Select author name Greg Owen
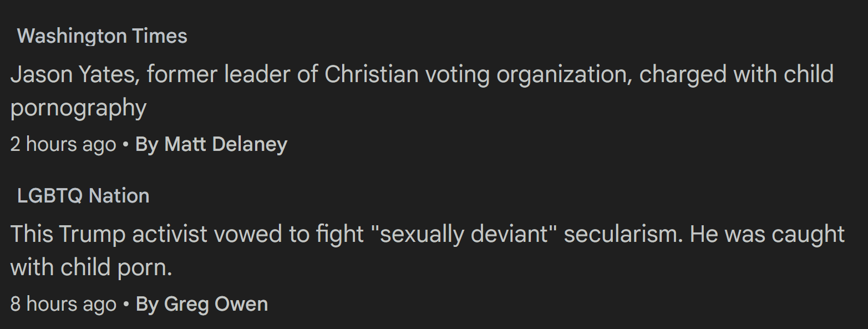The image size is (868, 329). (x=216, y=304)
